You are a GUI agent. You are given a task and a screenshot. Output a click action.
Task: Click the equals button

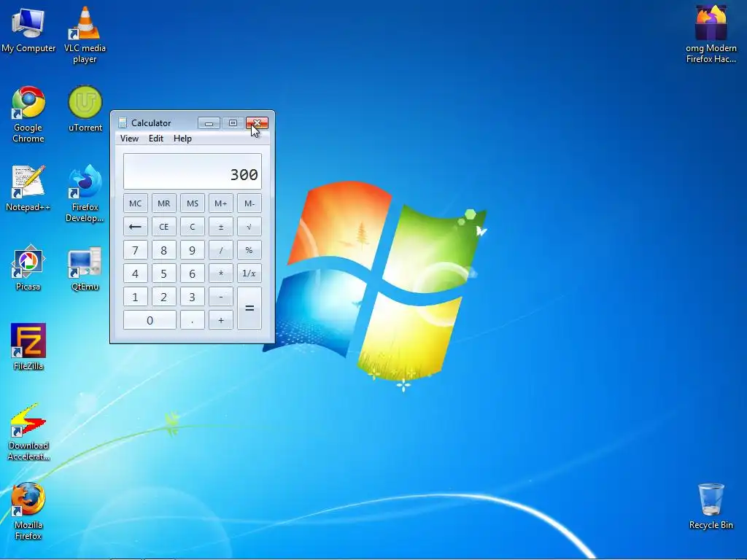click(x=249, y=308)
